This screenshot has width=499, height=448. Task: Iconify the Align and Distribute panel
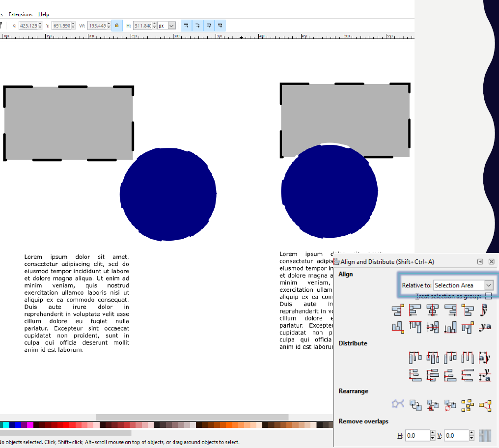click(480, 261)
